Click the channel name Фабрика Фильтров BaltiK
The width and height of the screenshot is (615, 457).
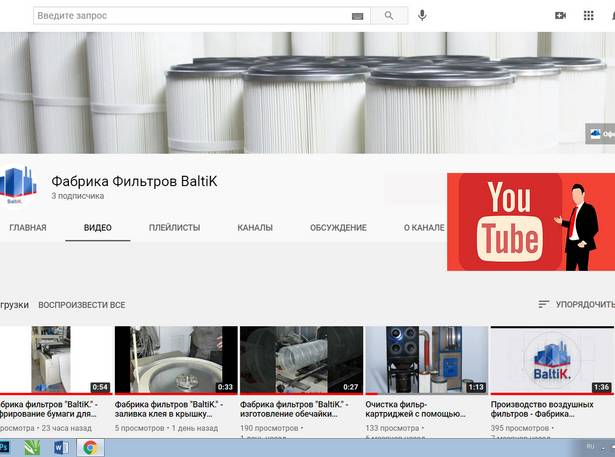pyautogui.click(x=134, y=181)
